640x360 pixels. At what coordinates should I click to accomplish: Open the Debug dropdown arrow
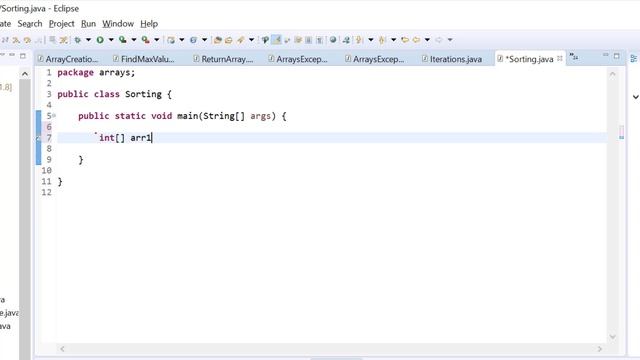(88, 40)
